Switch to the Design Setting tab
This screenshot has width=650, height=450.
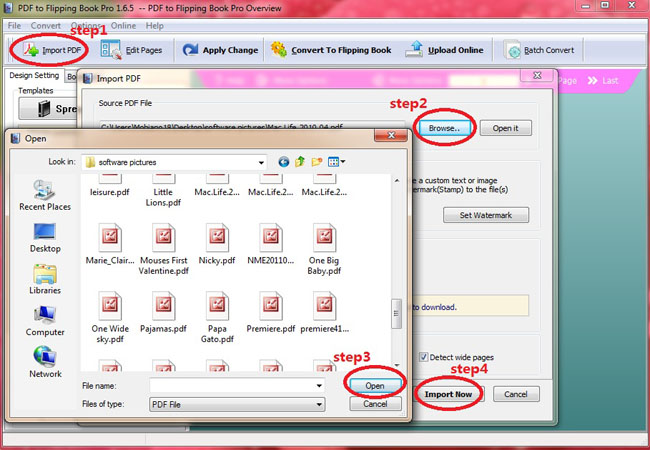point(34,75)
